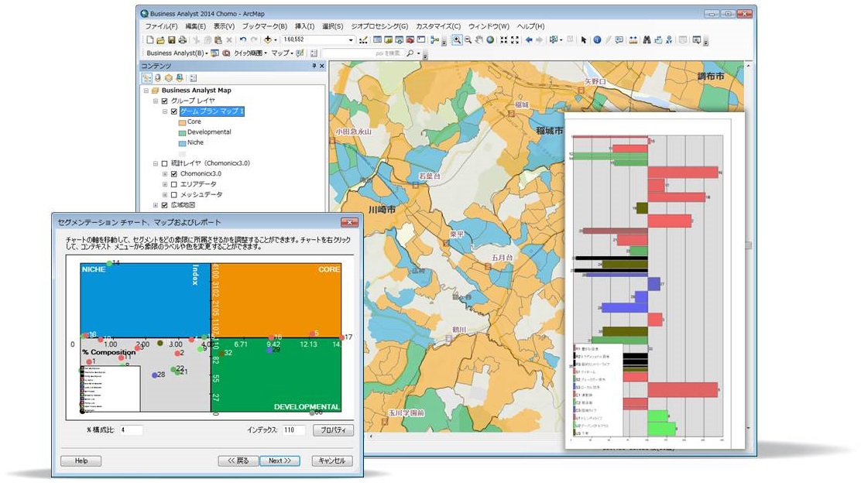Collapse the 統計レイヤ tree node
This screenshot has width=868, height=486.
point(156,163)
